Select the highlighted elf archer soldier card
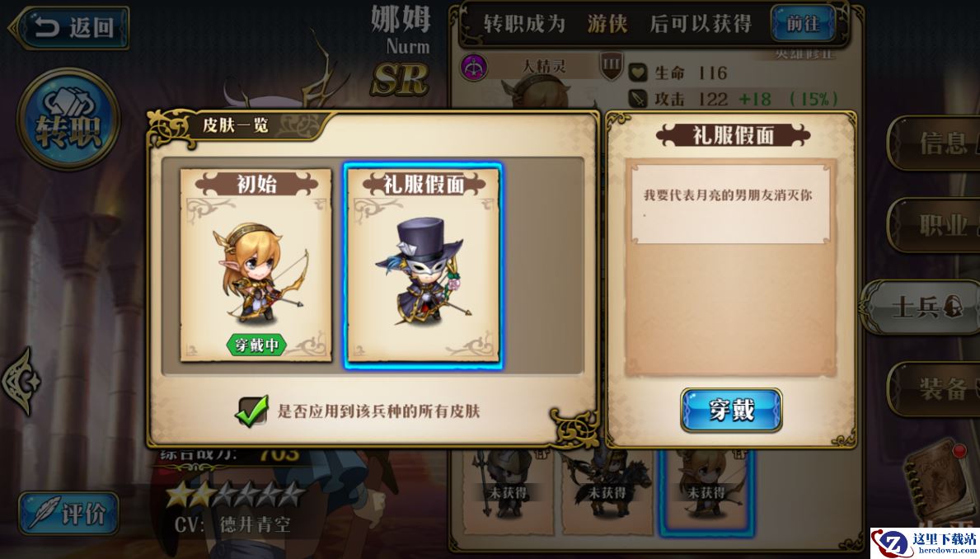 coord(707,491)
